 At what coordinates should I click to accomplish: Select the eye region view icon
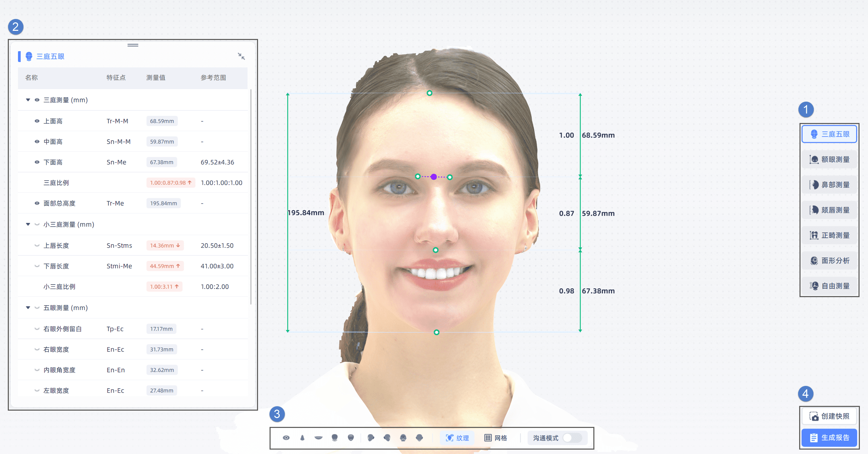(x=286, y=438)
